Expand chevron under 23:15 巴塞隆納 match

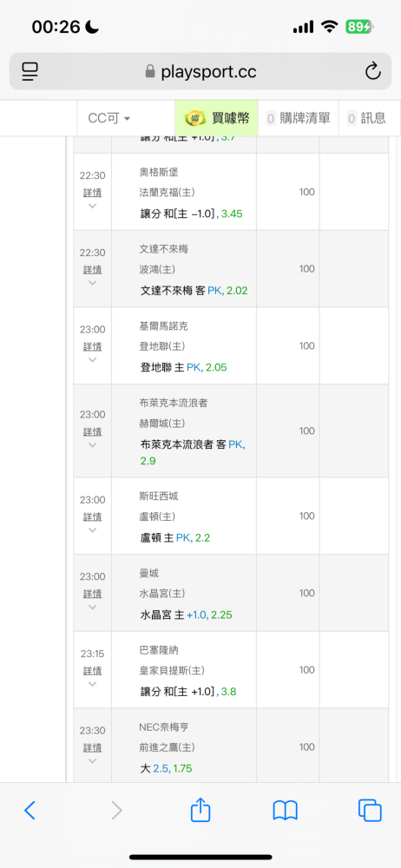point(93,684)
